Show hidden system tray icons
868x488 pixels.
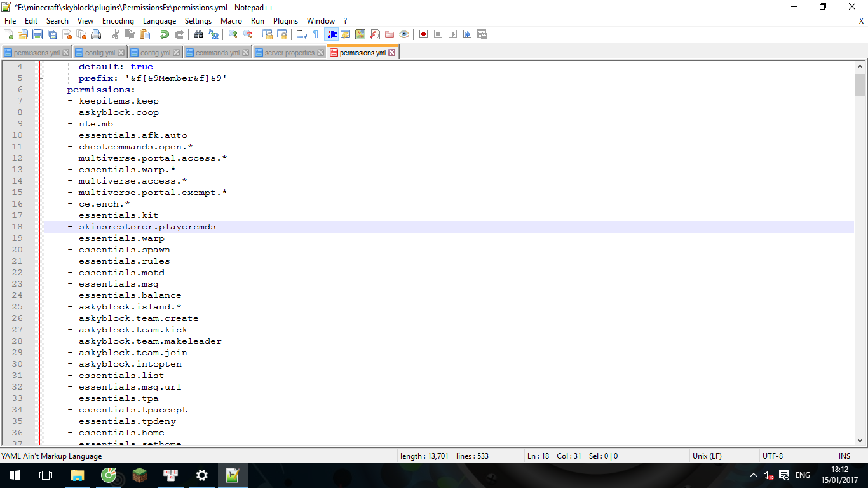click(754, 475)
